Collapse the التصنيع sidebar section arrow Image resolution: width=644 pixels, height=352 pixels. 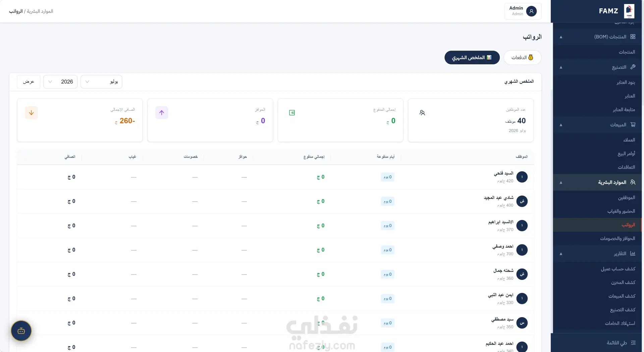(x=561, y=67)
